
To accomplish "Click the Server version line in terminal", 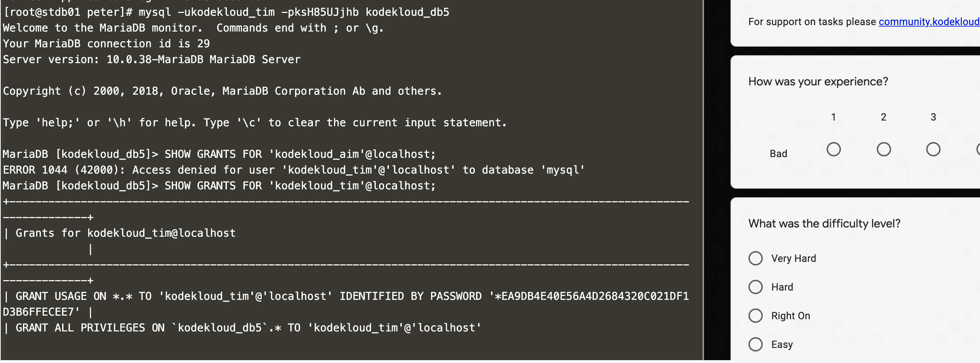I will point(151,60).
